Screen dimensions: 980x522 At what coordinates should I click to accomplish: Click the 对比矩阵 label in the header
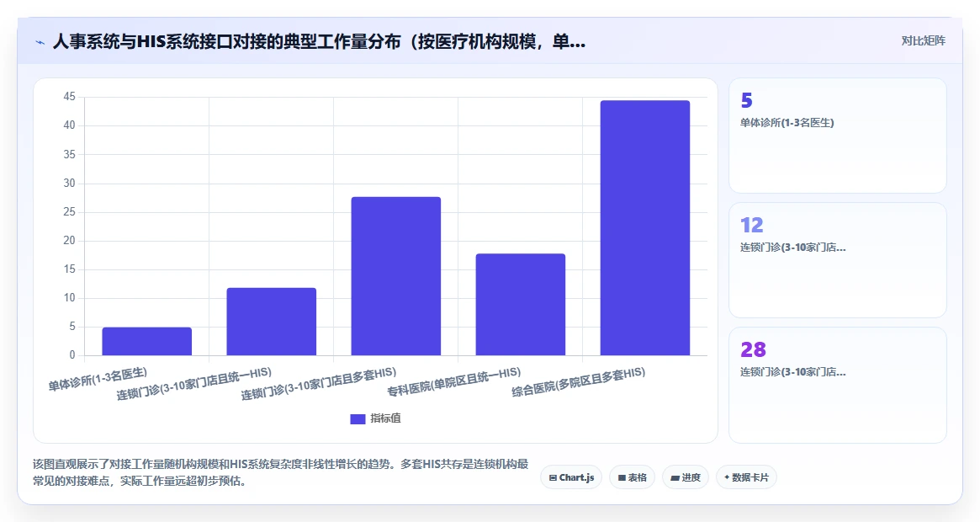tap(923, 40)
